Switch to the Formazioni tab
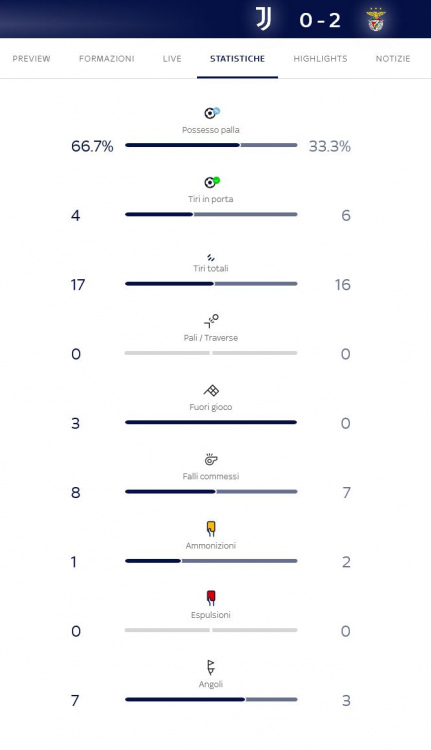Viewport: 431px width, 750px height. (107, 58)
